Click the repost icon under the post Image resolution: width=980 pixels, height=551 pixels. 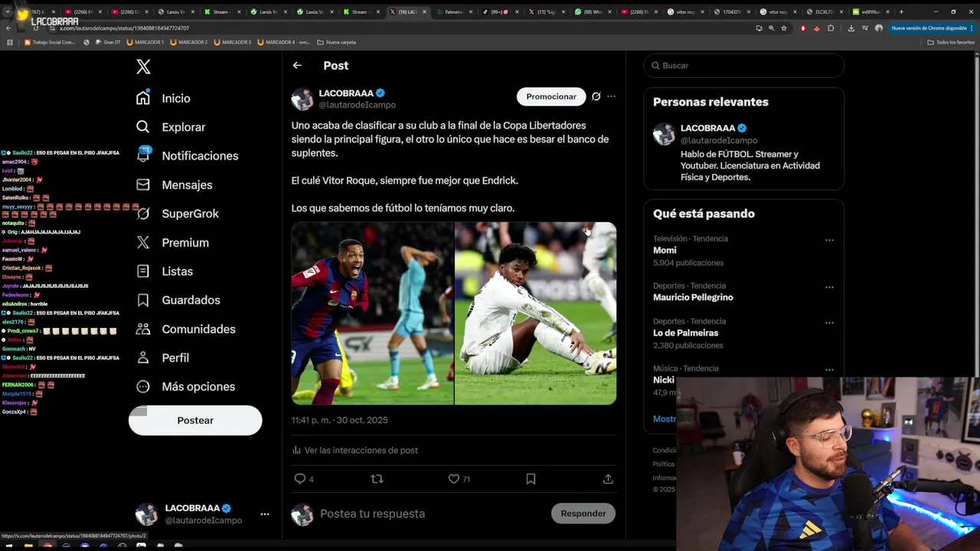tap(377, 479)
